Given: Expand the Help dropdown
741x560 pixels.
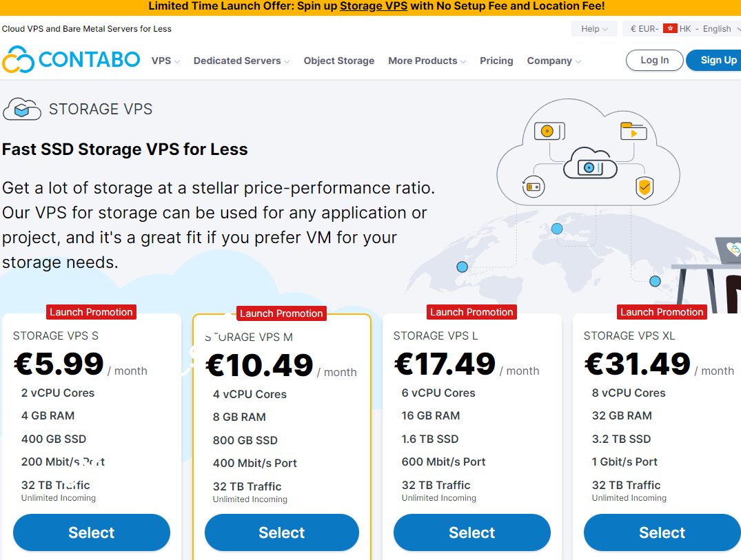Looking at the screenshot, I should click(x=594, y=29).
